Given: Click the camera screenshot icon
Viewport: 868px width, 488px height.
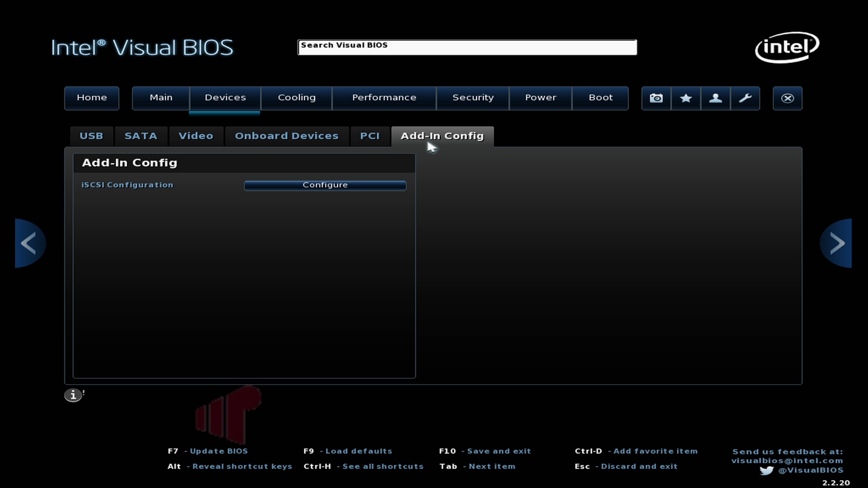Looking at the screenshot, I should coord(656,98).
